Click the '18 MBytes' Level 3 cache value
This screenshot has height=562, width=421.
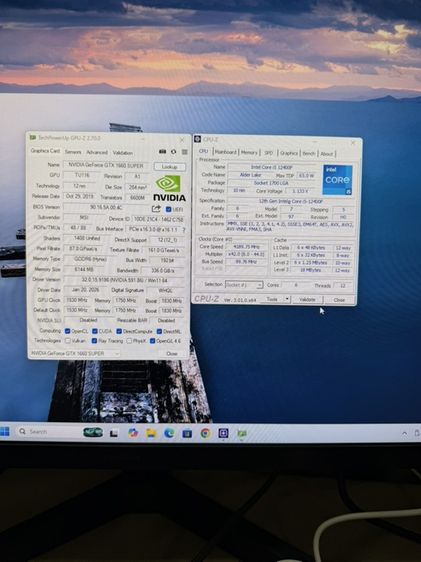[310, 270]
